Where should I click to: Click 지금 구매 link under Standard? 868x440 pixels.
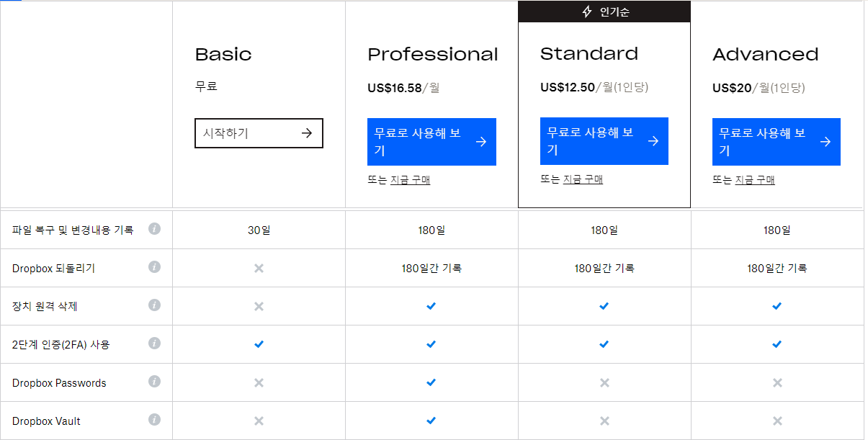(583, 179)
